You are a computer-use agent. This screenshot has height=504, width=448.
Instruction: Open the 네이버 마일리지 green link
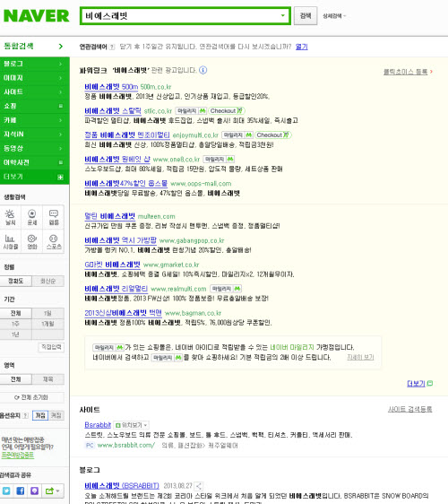pyautogui.click(x=292, y=347)
